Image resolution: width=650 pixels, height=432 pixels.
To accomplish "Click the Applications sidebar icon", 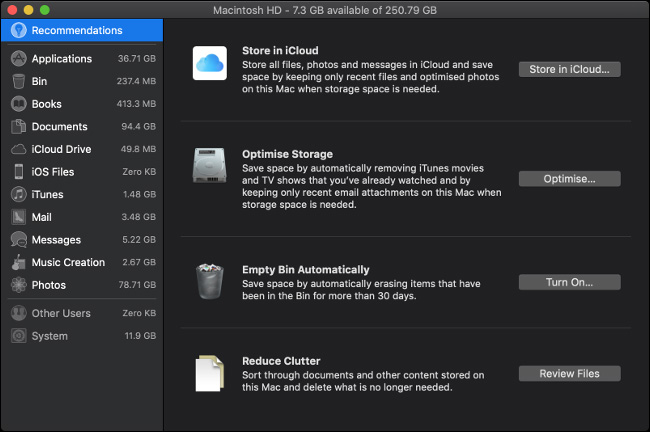I will [19, 58].
